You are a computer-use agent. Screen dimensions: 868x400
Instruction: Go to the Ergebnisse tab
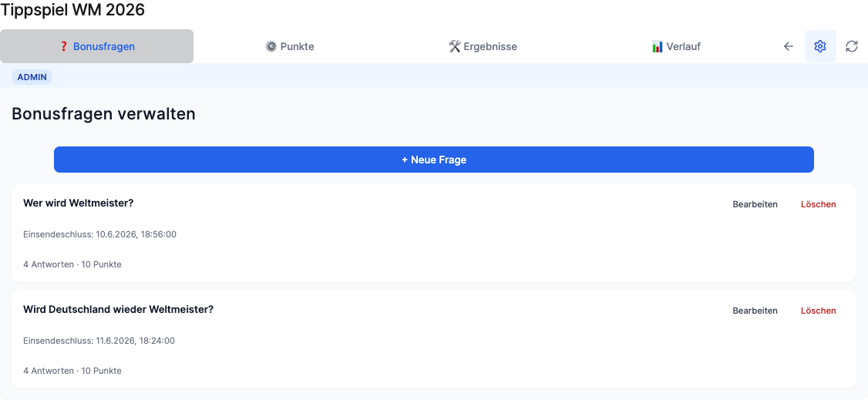click(x=482, y=46)
